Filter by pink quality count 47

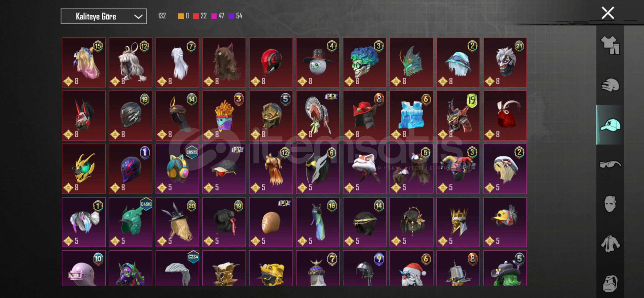[218, 16]
